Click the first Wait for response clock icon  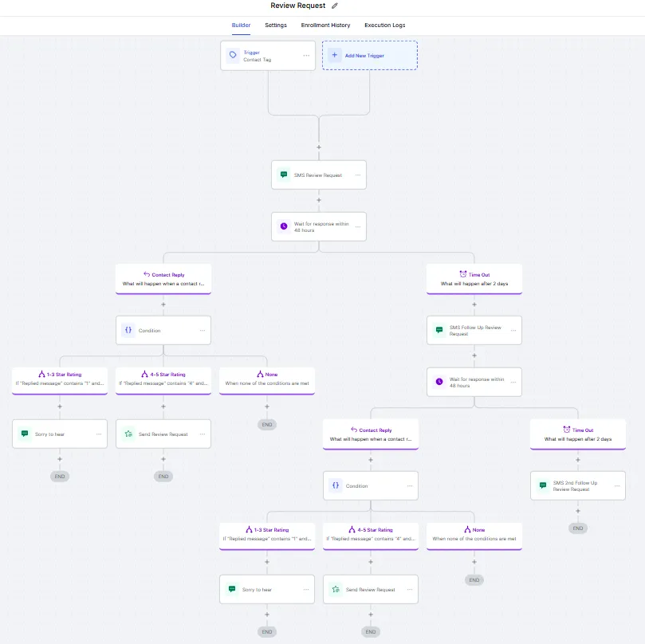click(283, 226)
